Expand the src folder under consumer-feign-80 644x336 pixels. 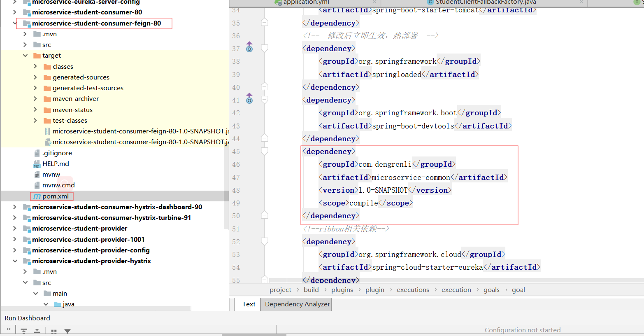coord(25,45)
